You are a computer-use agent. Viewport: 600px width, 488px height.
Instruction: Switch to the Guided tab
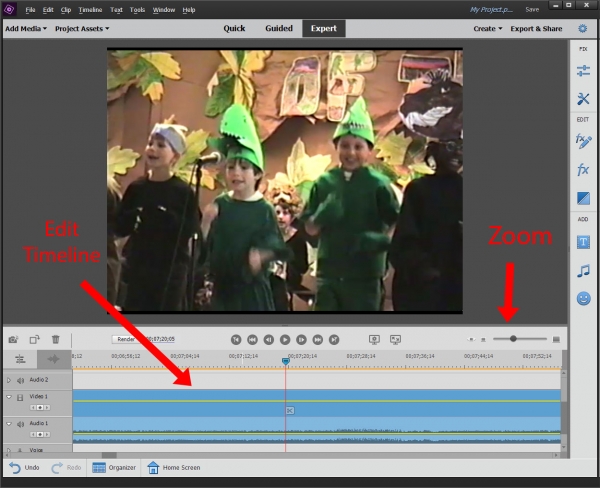click(x=279, y=29)
